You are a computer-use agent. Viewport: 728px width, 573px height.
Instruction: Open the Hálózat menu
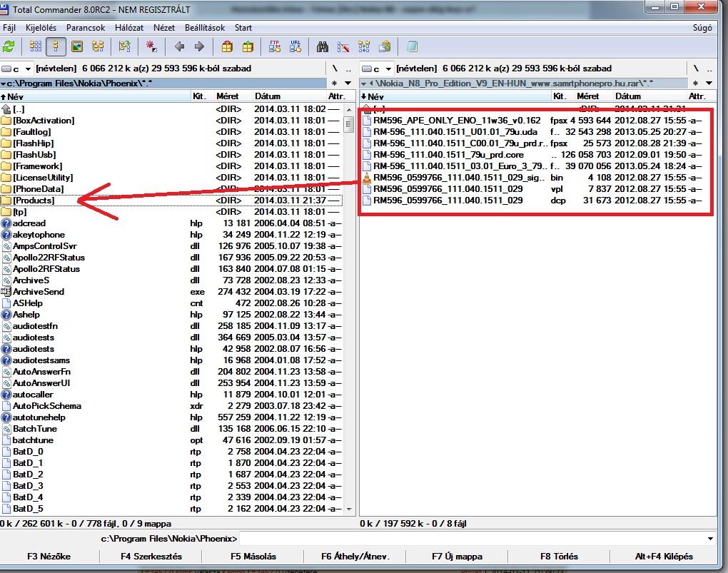tap(129, 28)
